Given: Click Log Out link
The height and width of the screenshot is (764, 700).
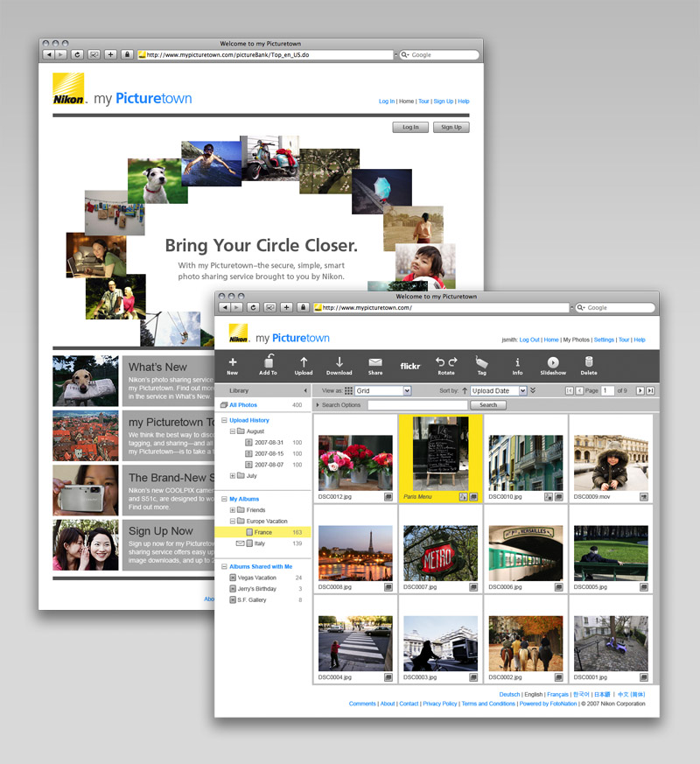Looking at the screenshot, I should coord(529,340).
